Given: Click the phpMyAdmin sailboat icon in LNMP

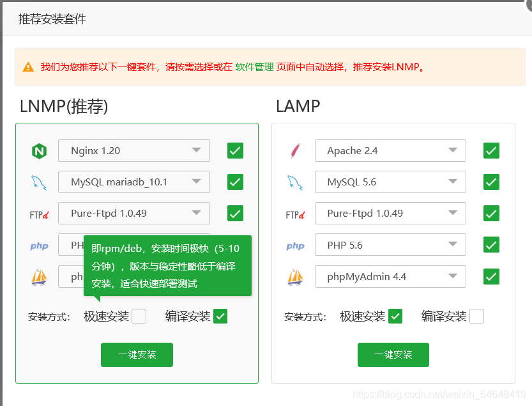Looking at the screenshot, I should point(40,277).
